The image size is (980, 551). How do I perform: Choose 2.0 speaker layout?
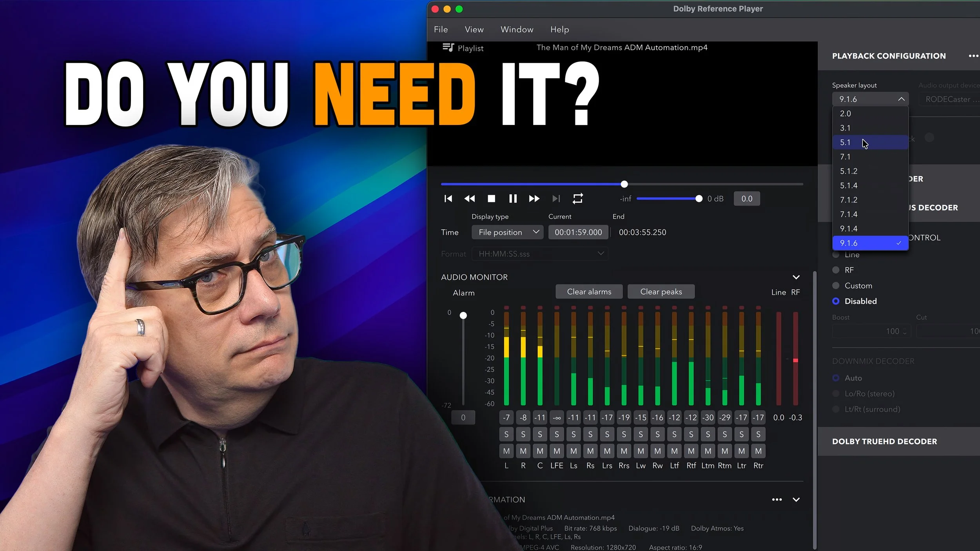pos(870,114)
